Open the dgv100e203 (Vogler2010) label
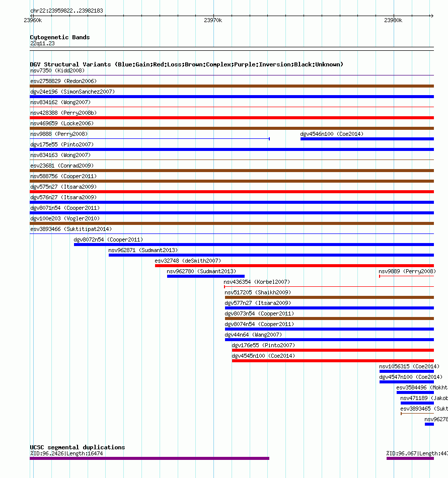Viewport: 448px width, 478px height. [65, 218]
